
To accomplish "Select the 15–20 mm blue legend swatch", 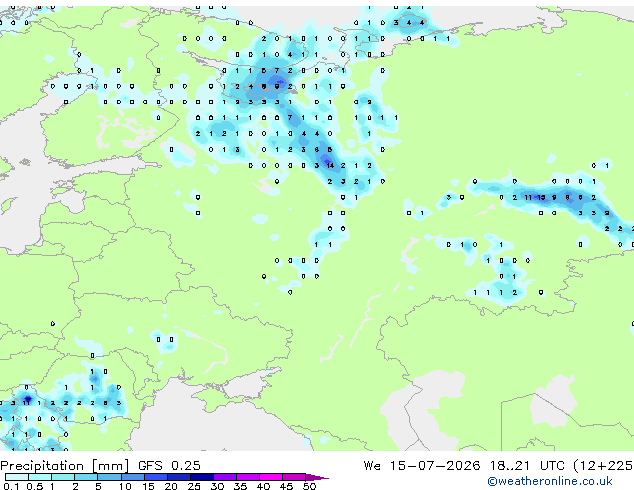I will 156,477.
